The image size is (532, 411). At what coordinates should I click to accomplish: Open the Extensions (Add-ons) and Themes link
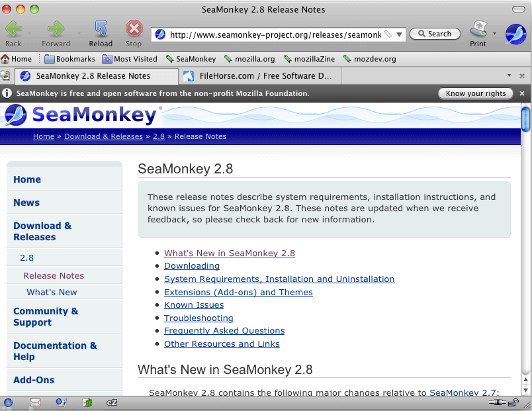238,293
